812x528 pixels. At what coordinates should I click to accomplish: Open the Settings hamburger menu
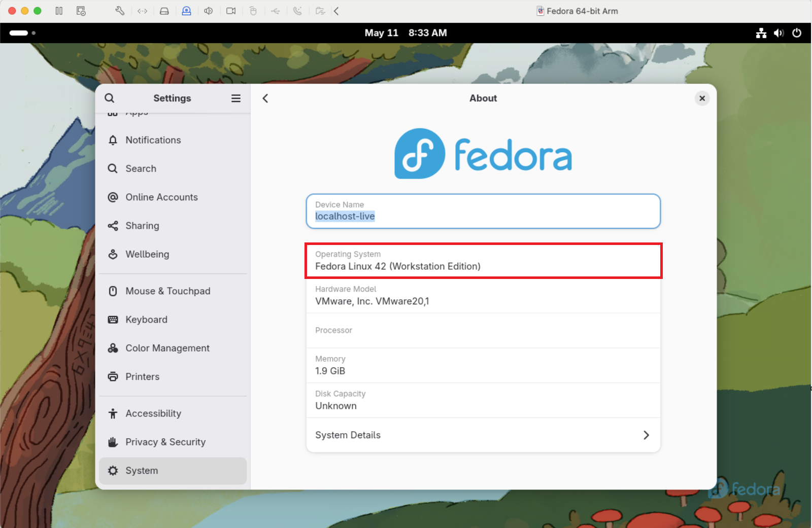pos(236,98)
